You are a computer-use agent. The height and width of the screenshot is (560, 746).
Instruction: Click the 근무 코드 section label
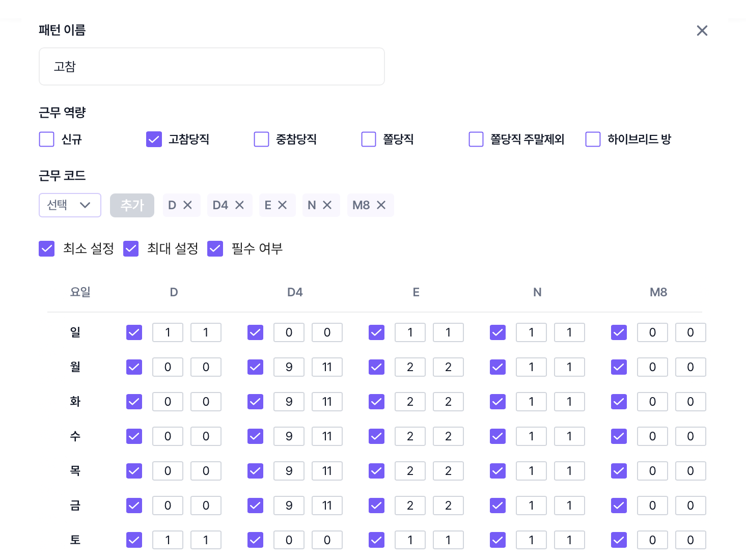[x=62, y=176]
